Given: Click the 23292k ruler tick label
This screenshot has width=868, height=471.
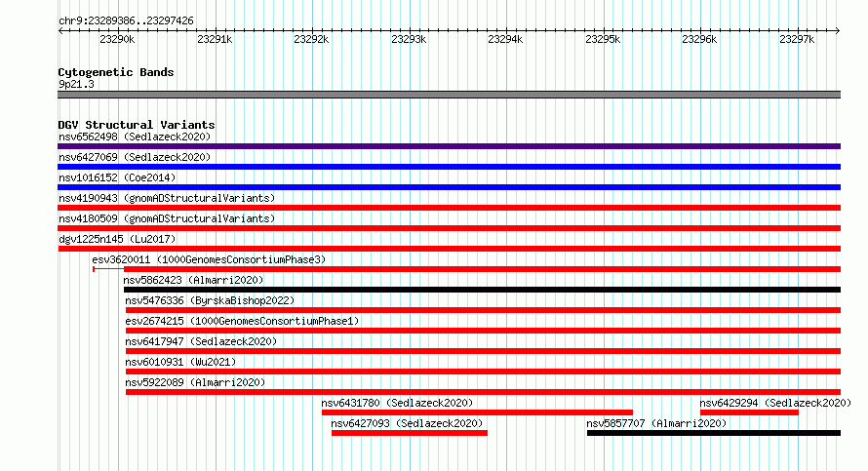Looking at the screenshot, I should point(311,39).
